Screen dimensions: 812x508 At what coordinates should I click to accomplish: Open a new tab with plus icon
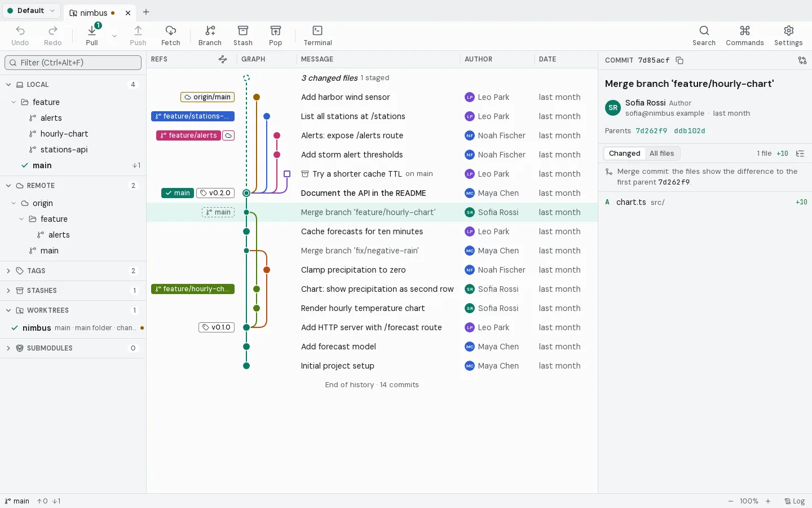(146, 12)
